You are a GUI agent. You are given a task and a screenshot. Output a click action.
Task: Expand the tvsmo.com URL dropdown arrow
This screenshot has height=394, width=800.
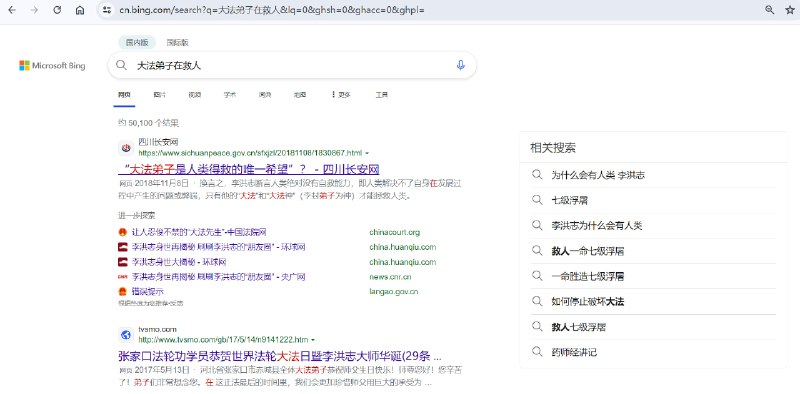[313, 340]
